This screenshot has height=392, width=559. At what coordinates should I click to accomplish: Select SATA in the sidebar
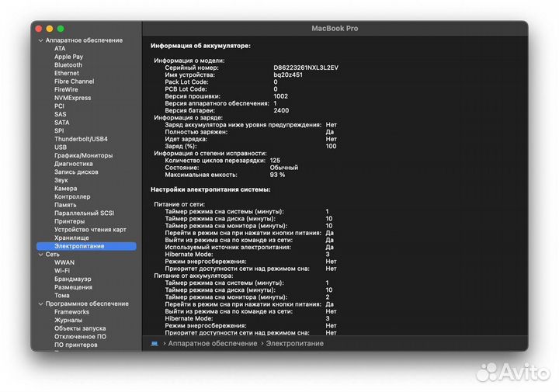pyautogui.click(x=61, y=122)
